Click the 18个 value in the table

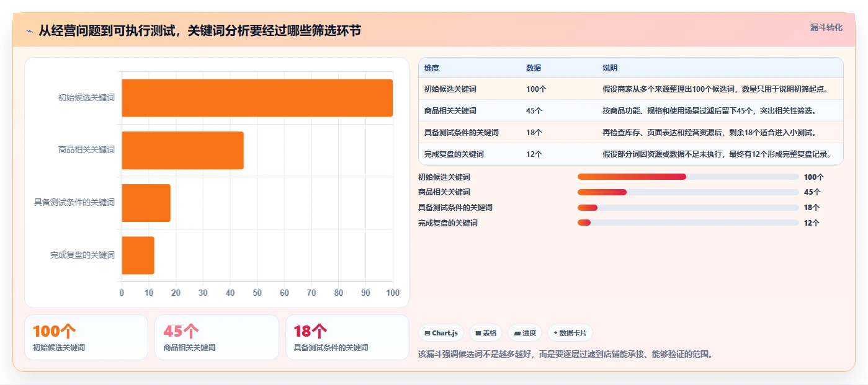click(x=534, y=133)
